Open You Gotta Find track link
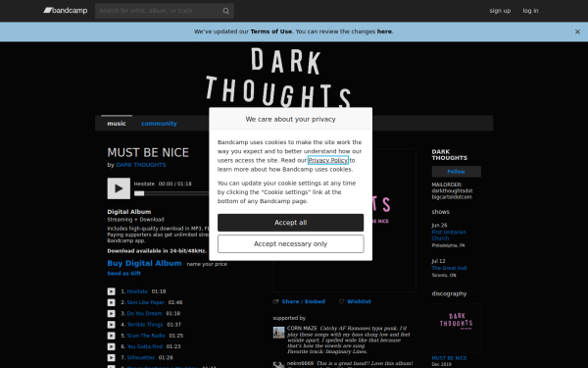588x368 pixels. [x=144, y=346]
